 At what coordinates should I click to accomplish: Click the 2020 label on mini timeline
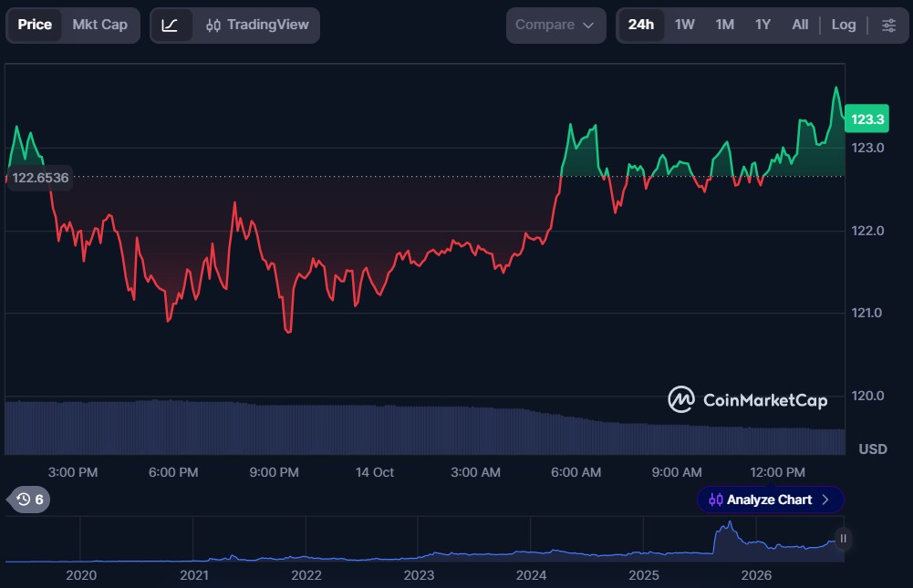81,575
